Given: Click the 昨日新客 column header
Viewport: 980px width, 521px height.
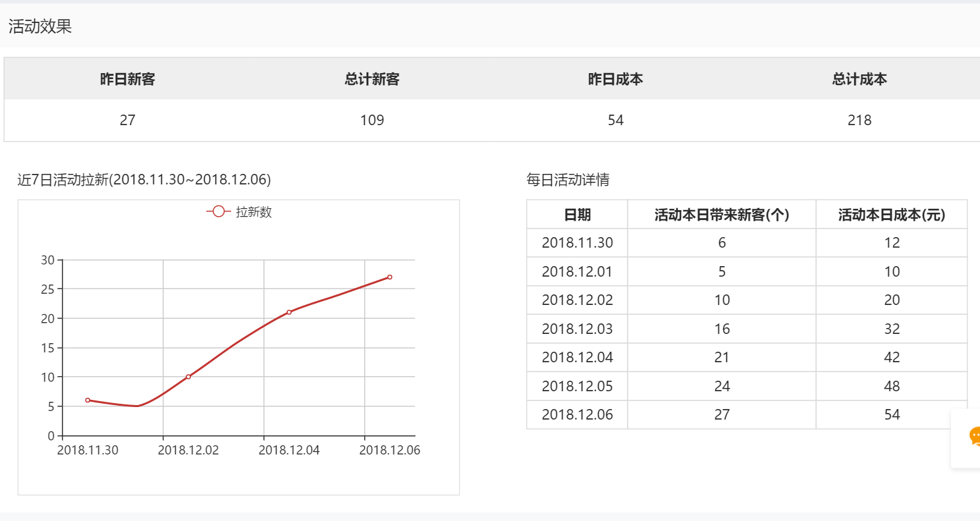Looking at the screenshot, I should coord(128,79).
